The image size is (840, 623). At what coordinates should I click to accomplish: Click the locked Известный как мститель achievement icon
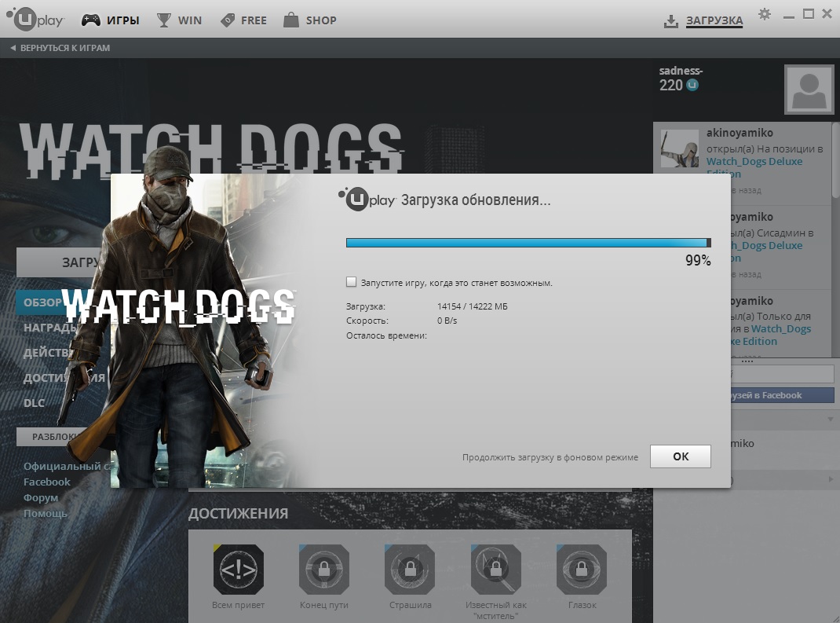coord(495,570)
